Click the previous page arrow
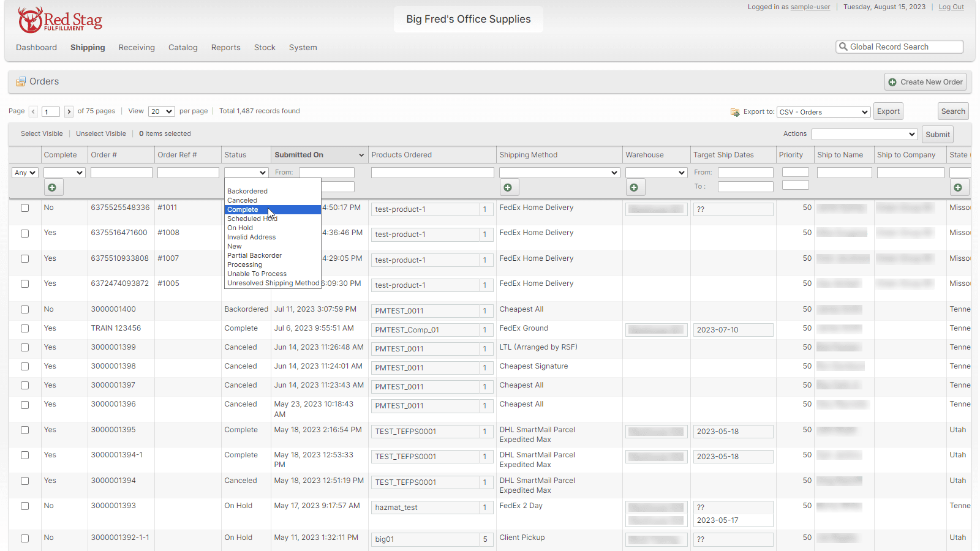 (x=32, y=111)
